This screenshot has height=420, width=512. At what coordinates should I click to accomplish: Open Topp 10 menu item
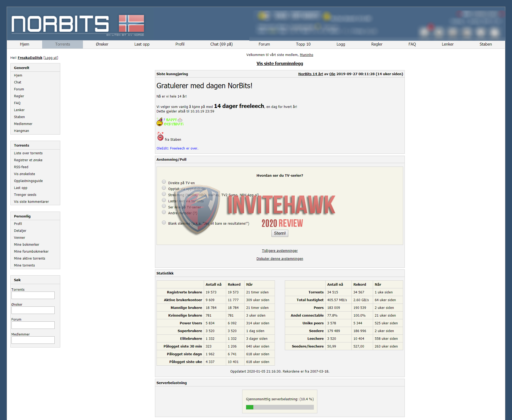[303, 44]
